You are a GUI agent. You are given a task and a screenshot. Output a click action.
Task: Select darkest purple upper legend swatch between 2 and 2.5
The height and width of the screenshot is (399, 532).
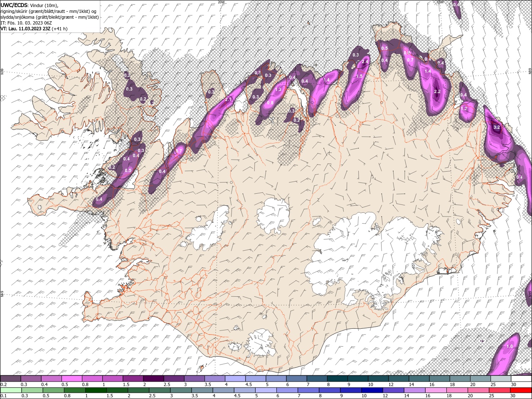pos(154,379)
